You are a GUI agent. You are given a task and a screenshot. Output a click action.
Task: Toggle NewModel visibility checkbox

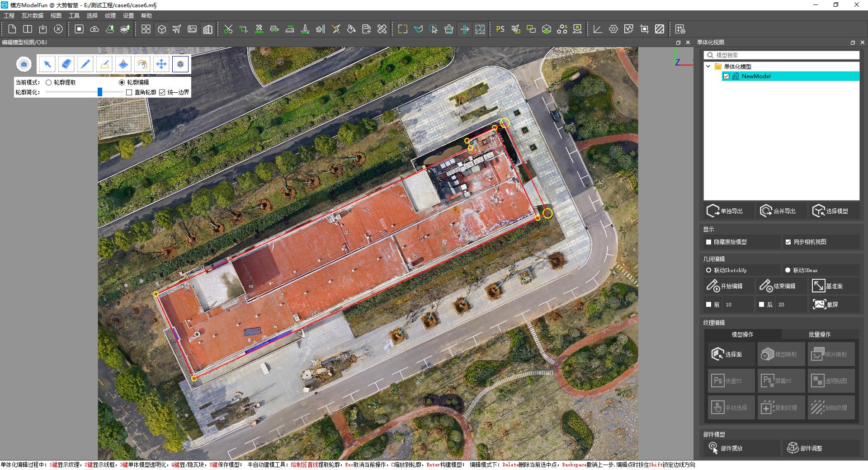coord(726,76)
